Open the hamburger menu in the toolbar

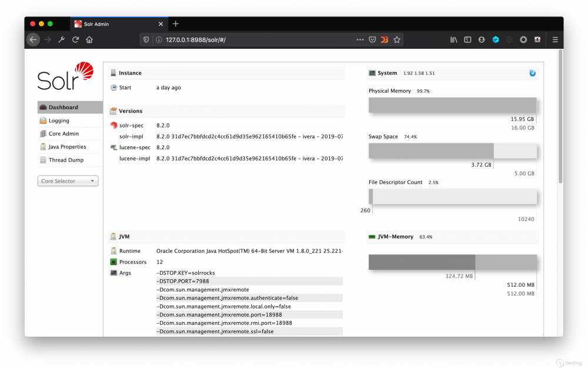(x=554, y=39)
